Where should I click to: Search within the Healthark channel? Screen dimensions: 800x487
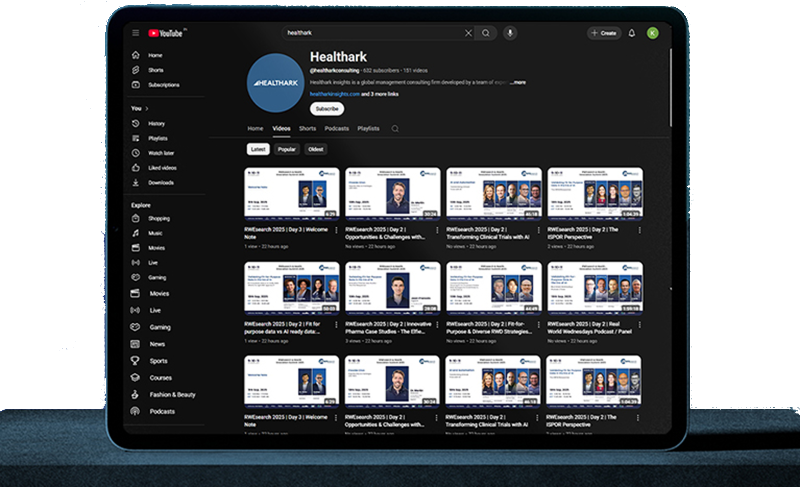click(x=395, y=129)
